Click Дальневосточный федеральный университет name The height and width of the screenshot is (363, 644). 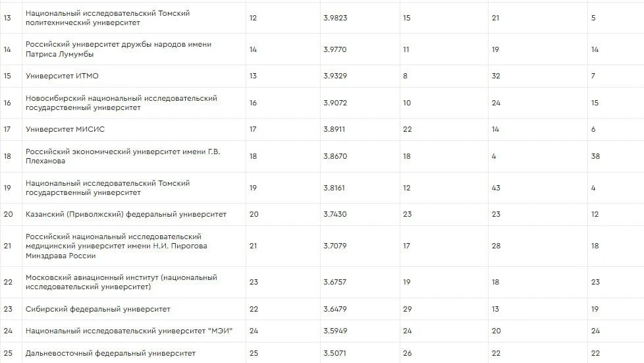pos(111,354)
